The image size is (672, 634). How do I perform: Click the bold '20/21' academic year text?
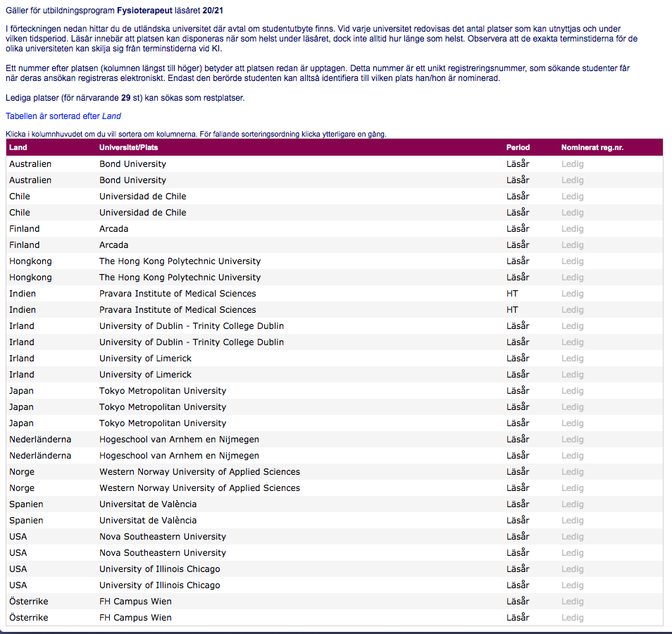click(x=213, y=11)
